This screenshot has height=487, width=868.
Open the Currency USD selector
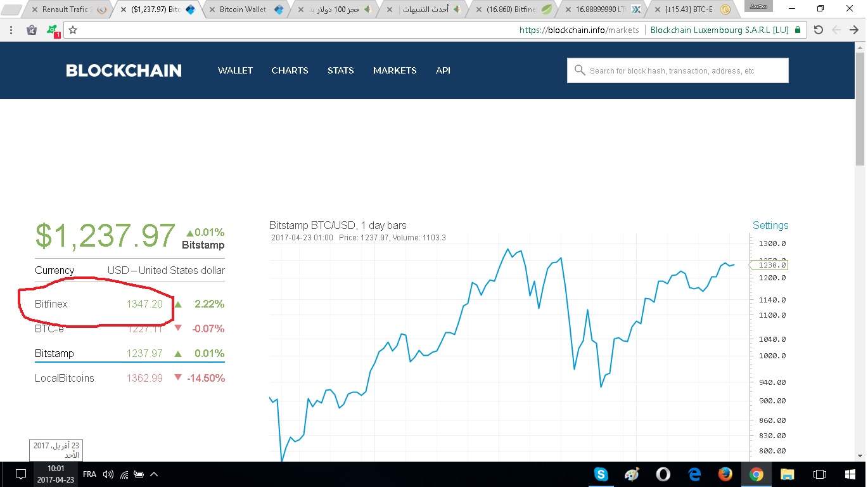165,270
